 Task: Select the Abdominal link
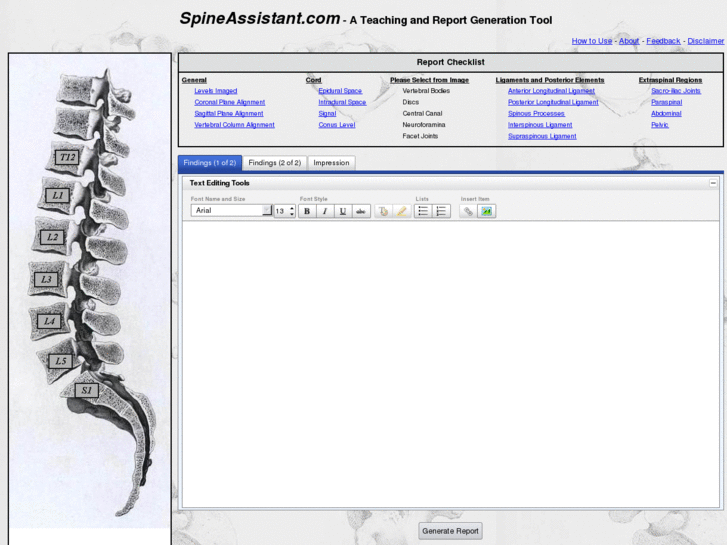click(666, 113)
